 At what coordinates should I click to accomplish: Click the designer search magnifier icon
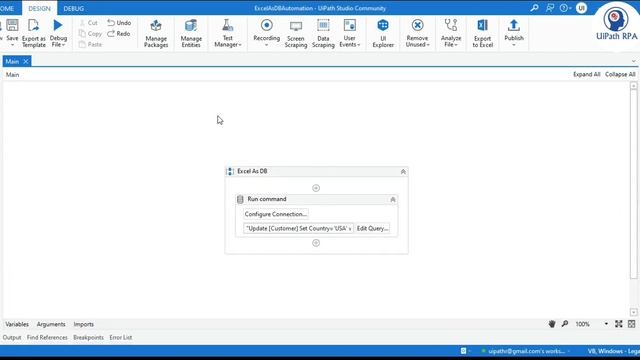pyautogui.click(x=565, y=324)
